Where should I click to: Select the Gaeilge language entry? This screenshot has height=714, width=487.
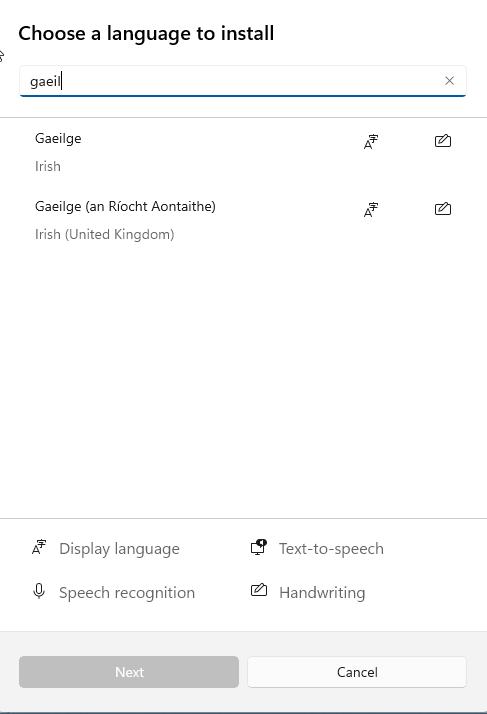(x=243, y=152)
